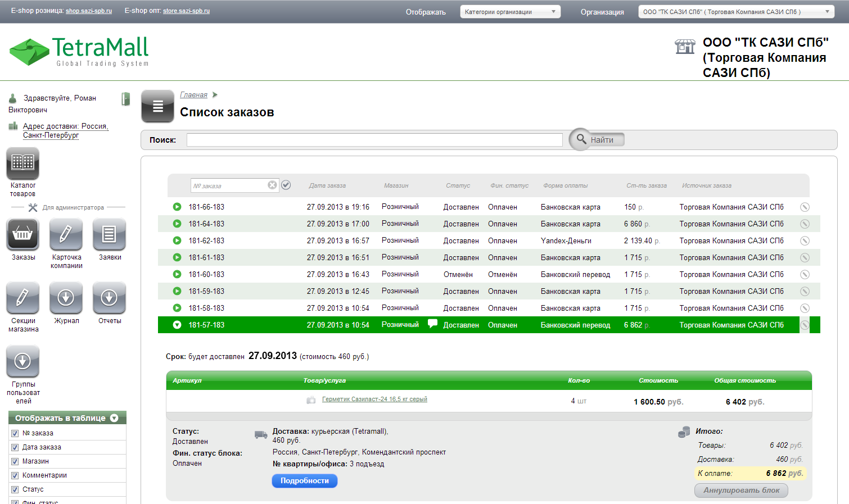Open the Заказы basket icon

click(x=22, y=234)
